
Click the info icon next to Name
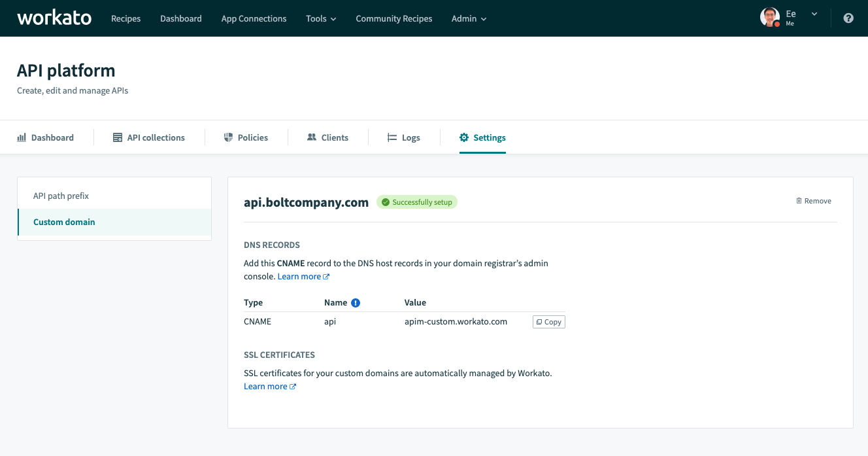pyautogui.click(x=356, y=303)
